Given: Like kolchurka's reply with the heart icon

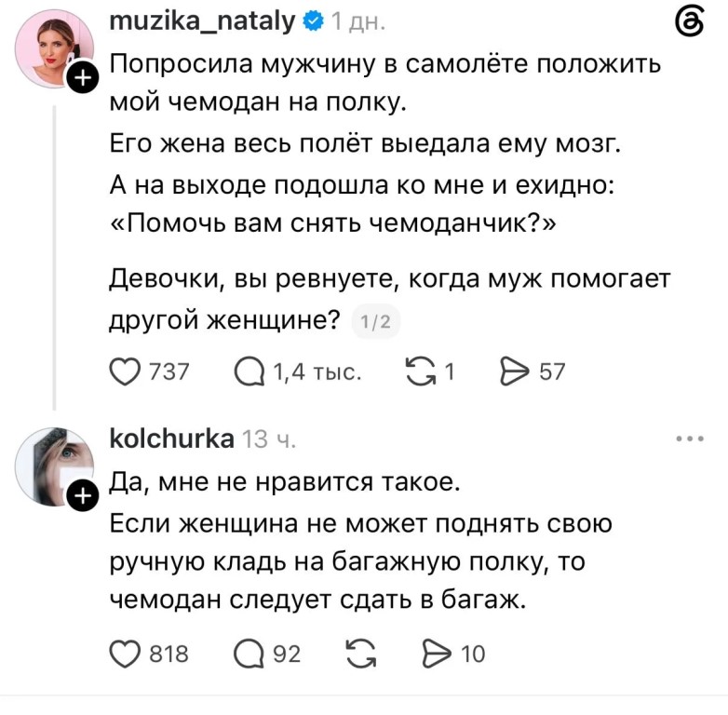Looking at the screenshot, I should click(x=125, y=654).
